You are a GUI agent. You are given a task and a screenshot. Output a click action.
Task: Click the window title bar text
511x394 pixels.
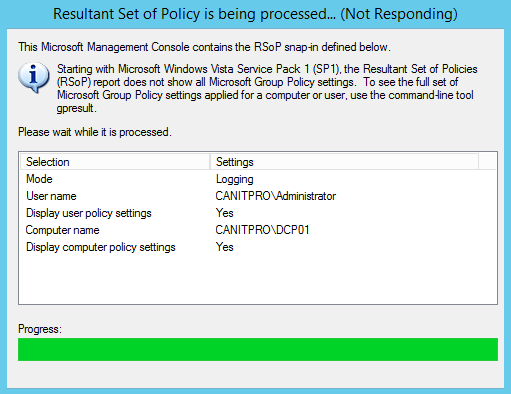point(255,14)
